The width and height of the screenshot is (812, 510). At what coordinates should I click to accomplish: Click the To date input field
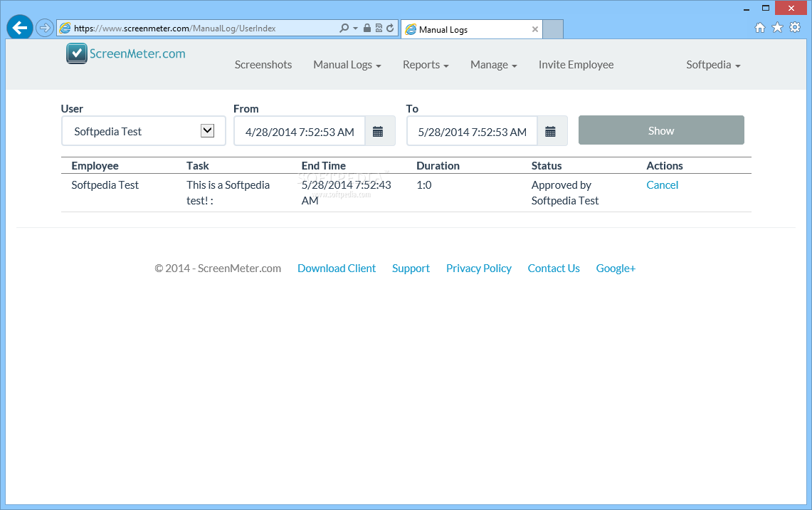tap(473, 132)
